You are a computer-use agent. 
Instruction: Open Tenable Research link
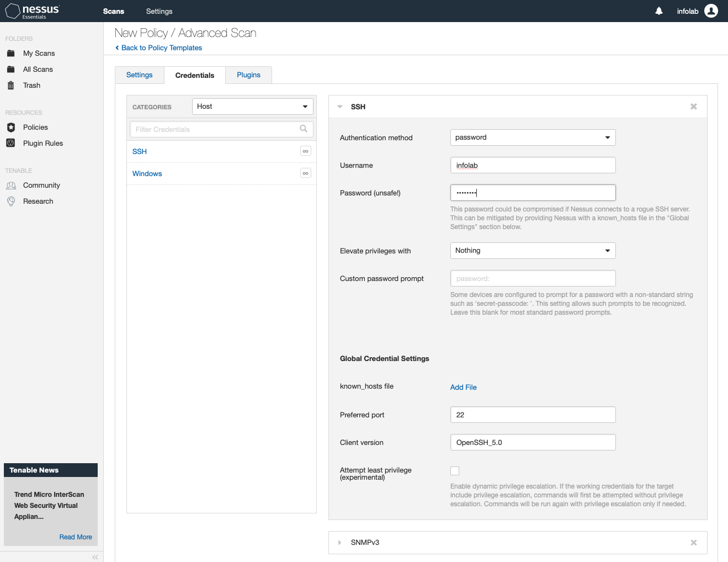(39, 202)
